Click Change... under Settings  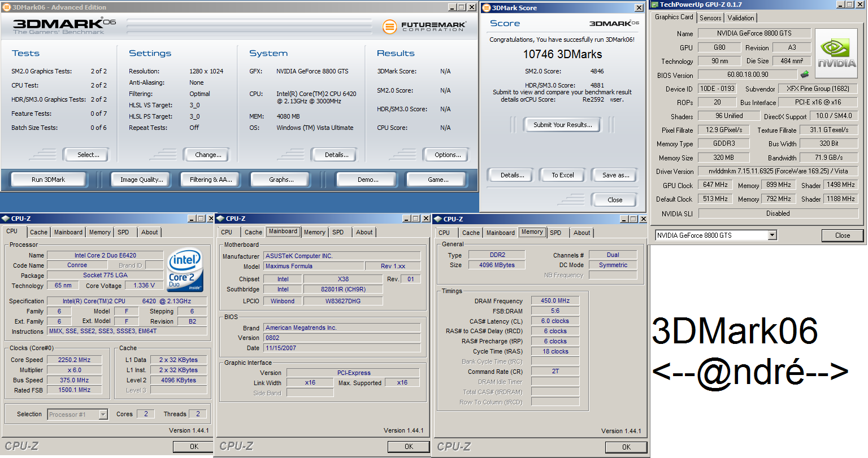tap(208, 155)
